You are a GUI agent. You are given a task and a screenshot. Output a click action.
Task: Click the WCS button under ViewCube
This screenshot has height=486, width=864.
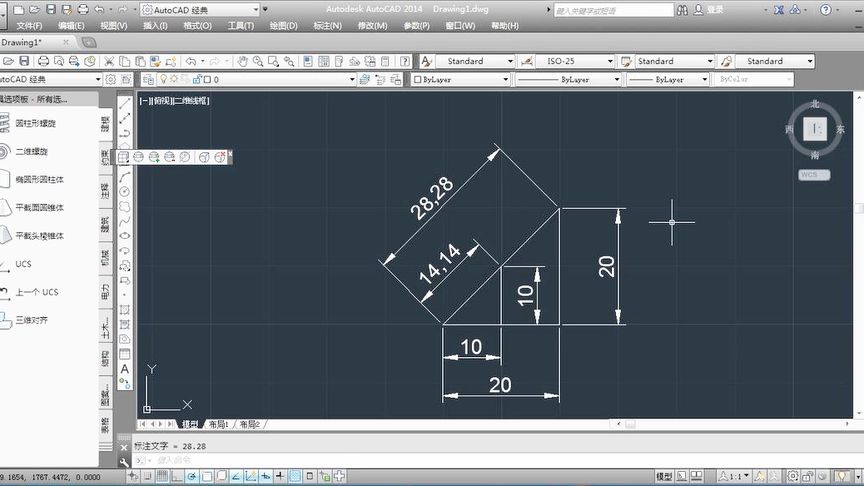(x=814, y=175)
